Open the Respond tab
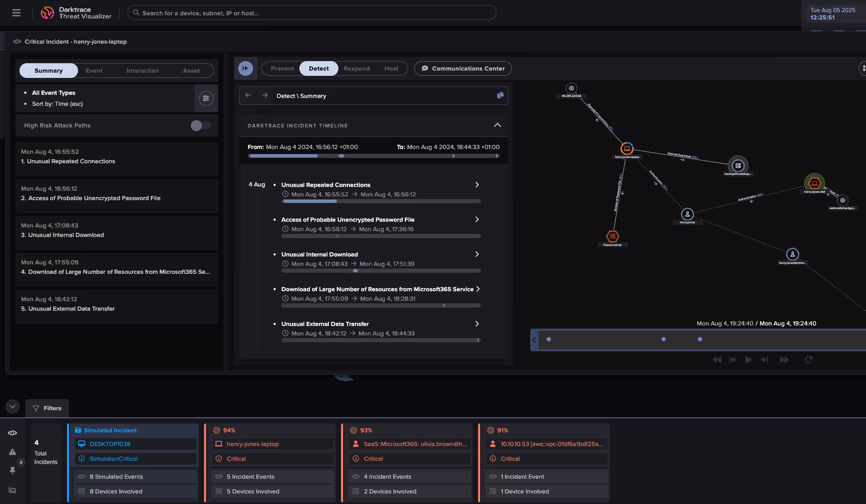Image resolution: width=866 pixels, height=504 pixels. coord(357,68)
